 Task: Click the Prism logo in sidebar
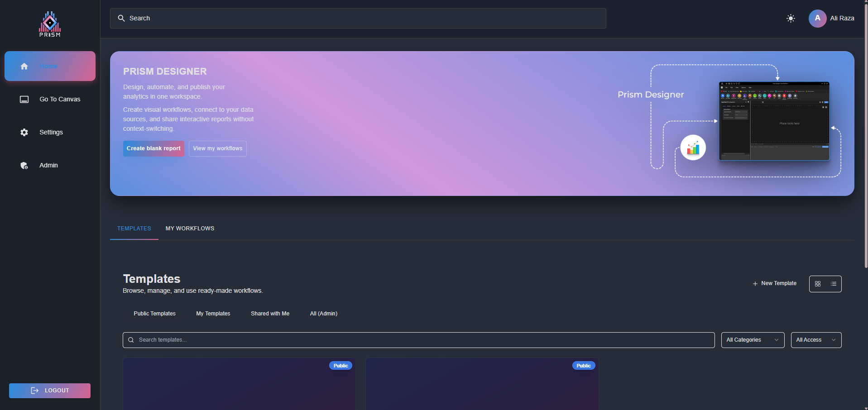pos(50,24)
